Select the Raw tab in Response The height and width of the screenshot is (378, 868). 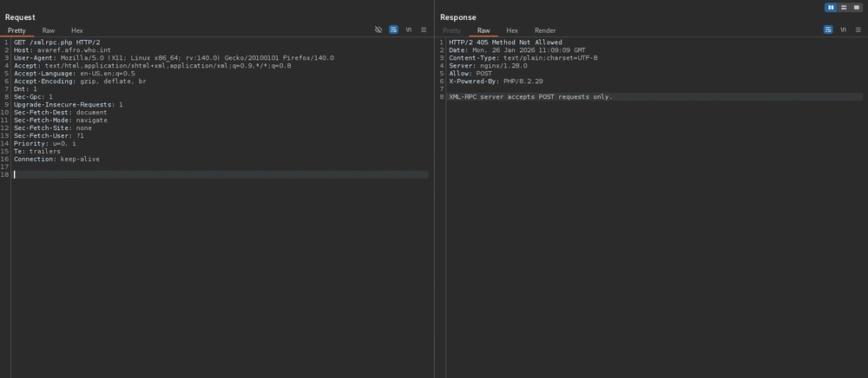(483, 30)
